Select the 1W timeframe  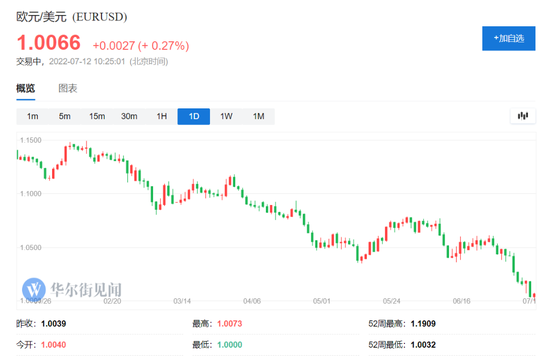click(226, 116)
